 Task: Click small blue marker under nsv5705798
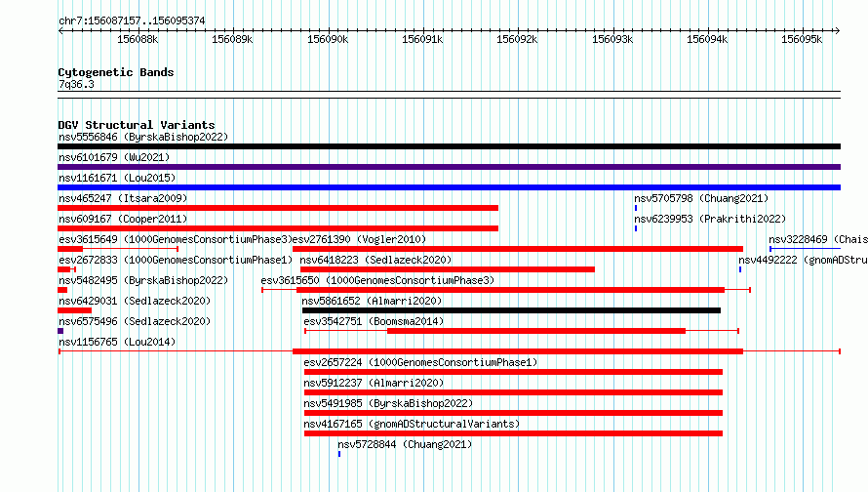pos(636,208)
